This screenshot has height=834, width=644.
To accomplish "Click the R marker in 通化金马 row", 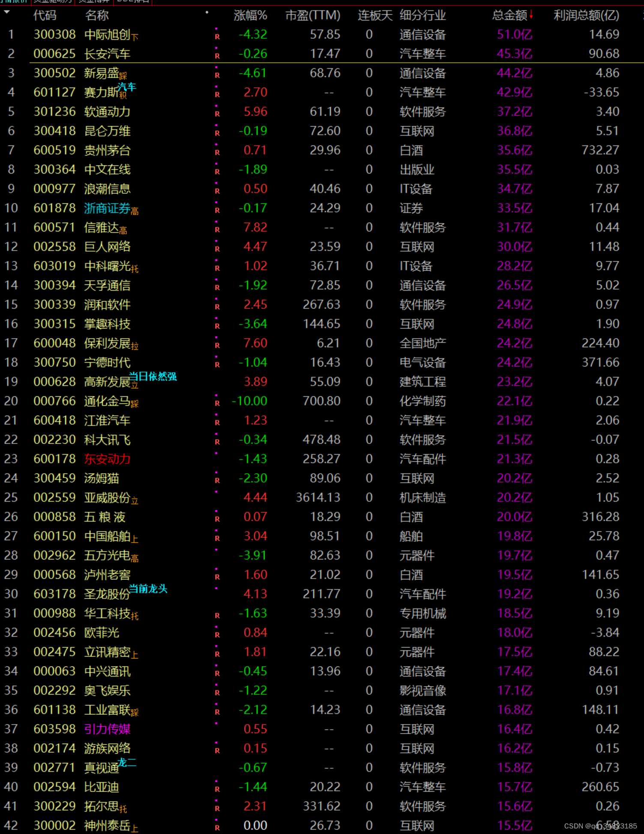I will [217, 403].
